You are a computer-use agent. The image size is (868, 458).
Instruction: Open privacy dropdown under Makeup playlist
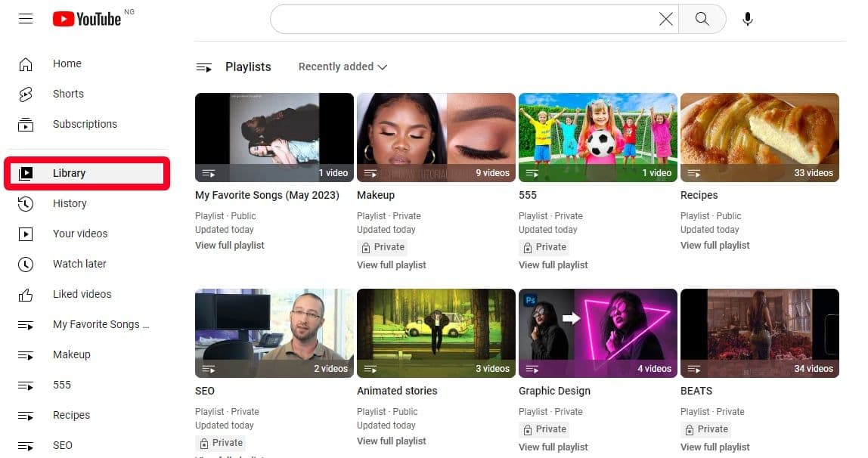coord(383,247)
